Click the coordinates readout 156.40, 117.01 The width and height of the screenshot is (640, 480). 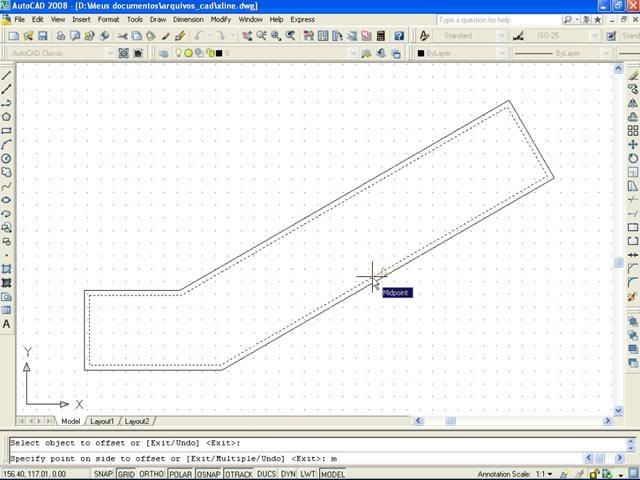[x=34, y=474]
